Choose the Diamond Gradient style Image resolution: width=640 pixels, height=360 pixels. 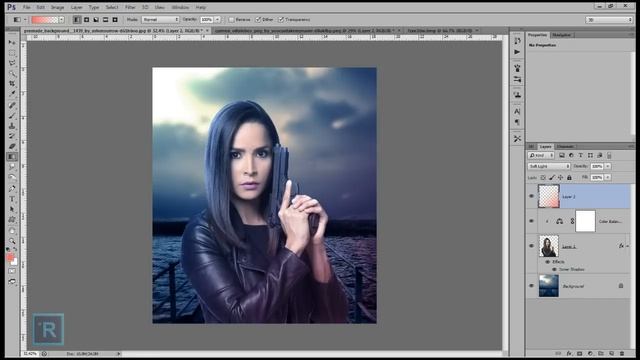coord(115,20)
